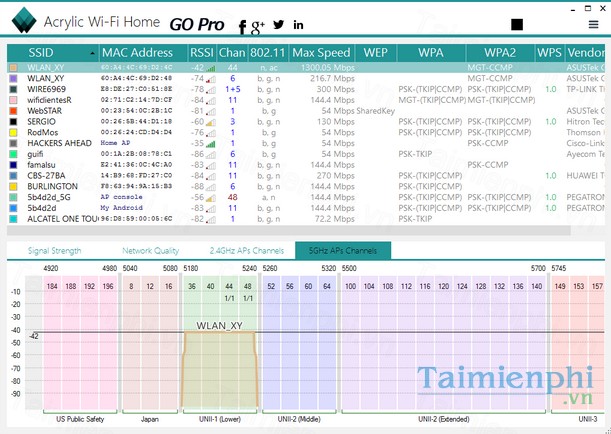Screen dimensions: 611x434
Task: Switch to the Network Quality tab
Action: click(150, 251)
